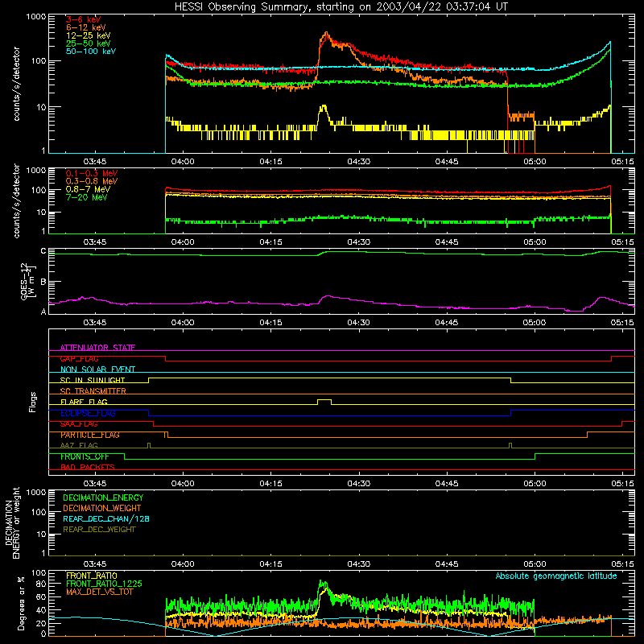The width and height of the screenshot is (644, 644).
Task: Click the SC_IN_SUNLIGHT flag label
Action: [x=93, y=380]
